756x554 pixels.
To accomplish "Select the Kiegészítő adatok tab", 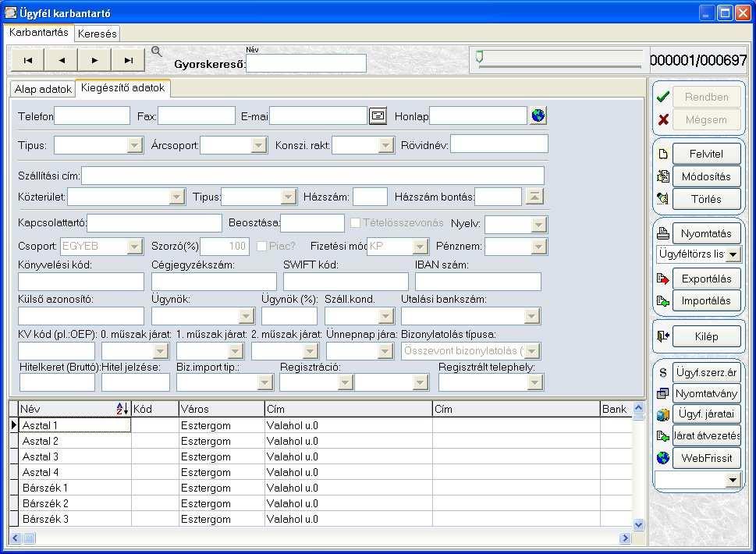I will coord(122,87).
